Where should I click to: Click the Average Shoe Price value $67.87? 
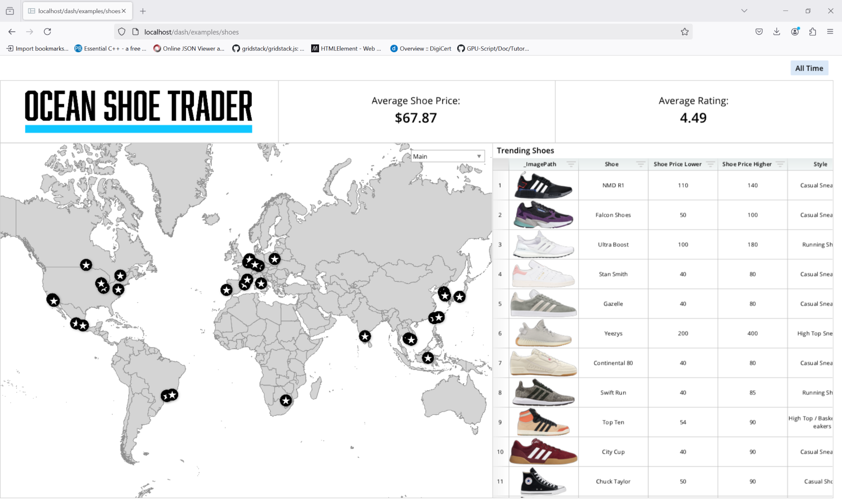tap(416, 118)
